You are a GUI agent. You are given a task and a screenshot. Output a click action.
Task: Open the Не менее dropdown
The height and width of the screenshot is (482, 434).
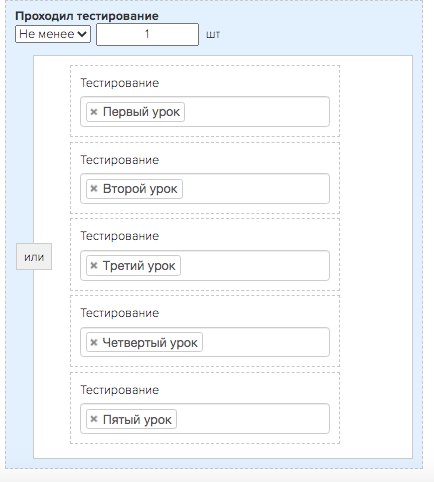(53, 34)
